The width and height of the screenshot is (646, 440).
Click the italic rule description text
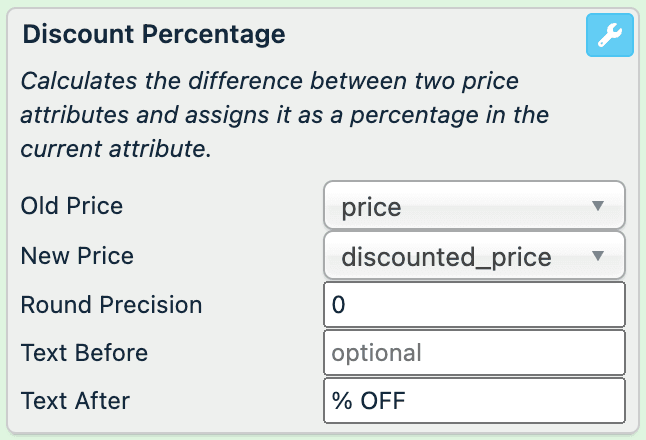(285, 115)
